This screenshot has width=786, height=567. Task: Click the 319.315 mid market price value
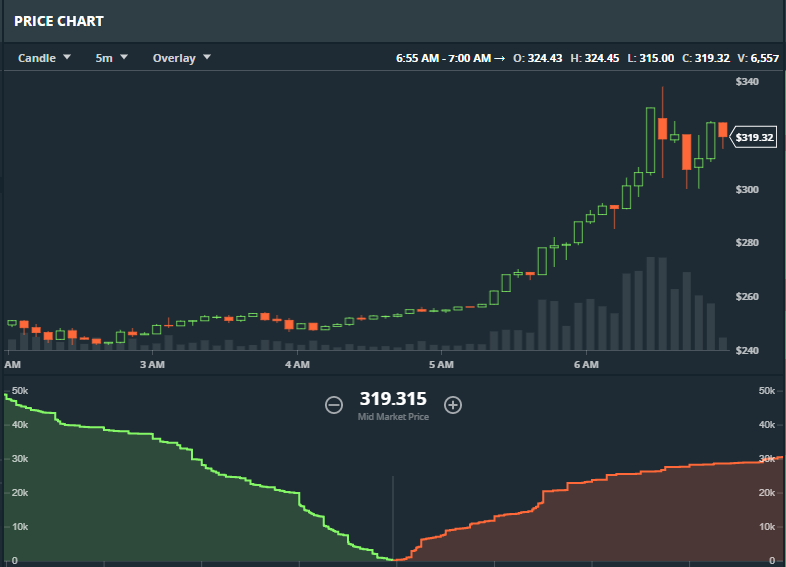393,399
